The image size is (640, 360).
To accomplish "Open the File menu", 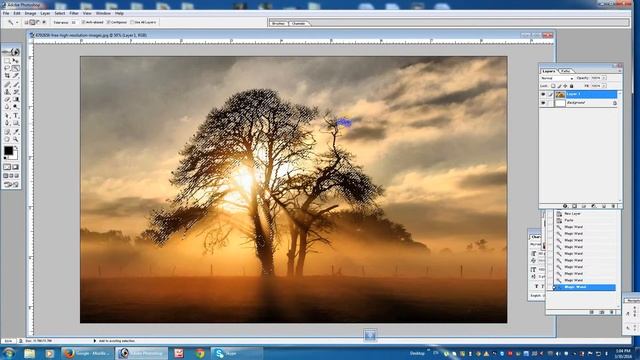I will [6, 13].
